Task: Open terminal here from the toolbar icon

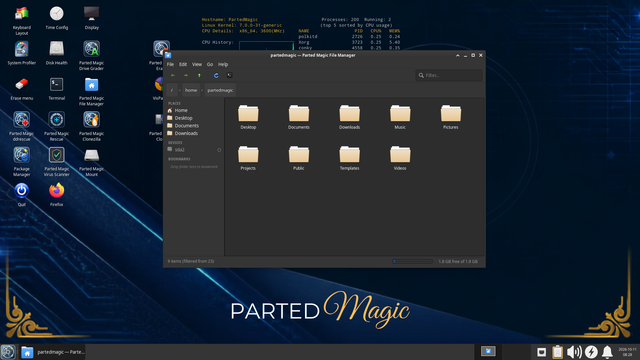Action: [x=229, y=75]
